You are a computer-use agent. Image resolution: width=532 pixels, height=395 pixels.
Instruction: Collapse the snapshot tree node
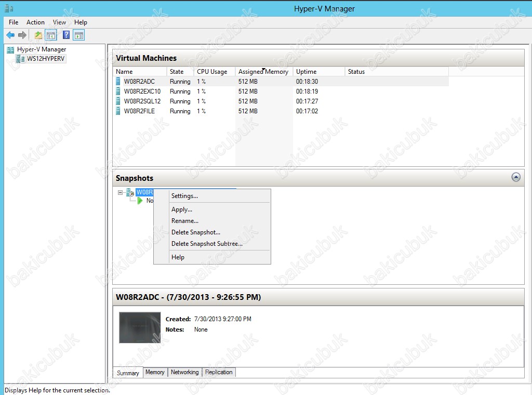[x=120, y=192]
